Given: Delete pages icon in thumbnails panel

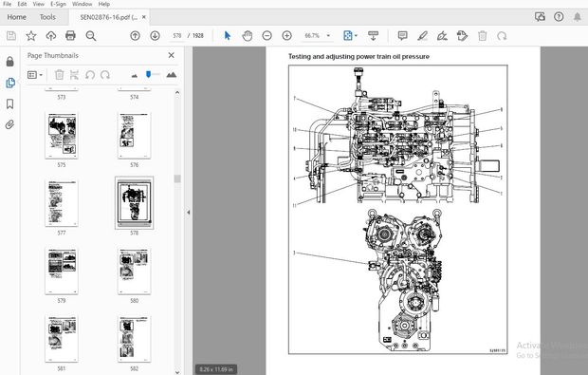Looking at the screenshot, I should 59,75.
